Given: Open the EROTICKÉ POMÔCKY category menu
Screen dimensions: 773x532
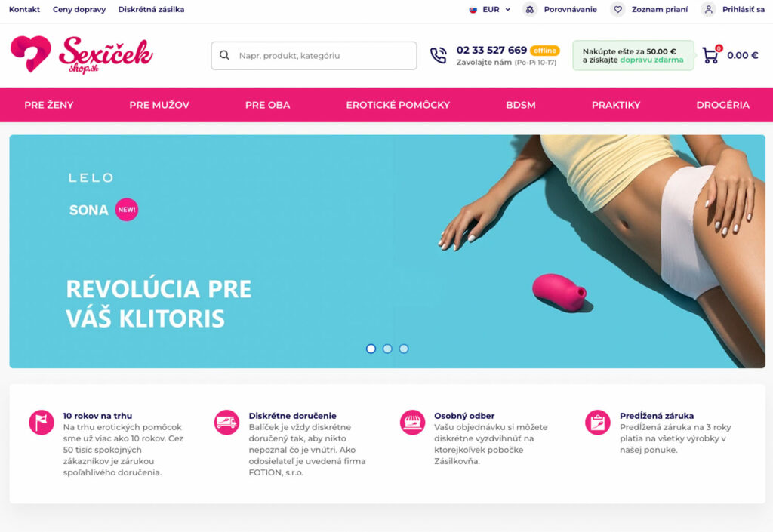Looking at the screenshot, I should click(x=398, y=105).
